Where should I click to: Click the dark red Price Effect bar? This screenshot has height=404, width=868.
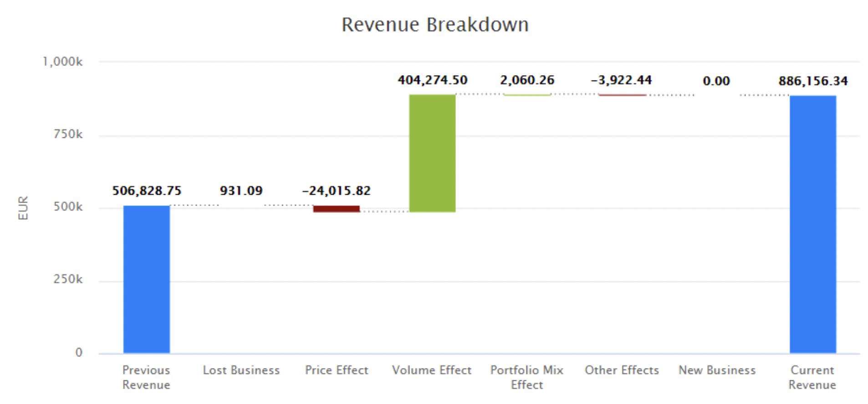click(x=336, y=209)
